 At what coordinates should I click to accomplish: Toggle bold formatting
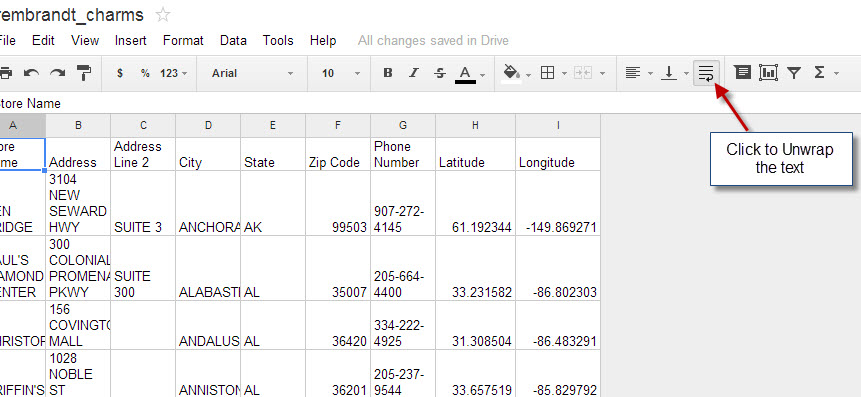tap(388, 72)
